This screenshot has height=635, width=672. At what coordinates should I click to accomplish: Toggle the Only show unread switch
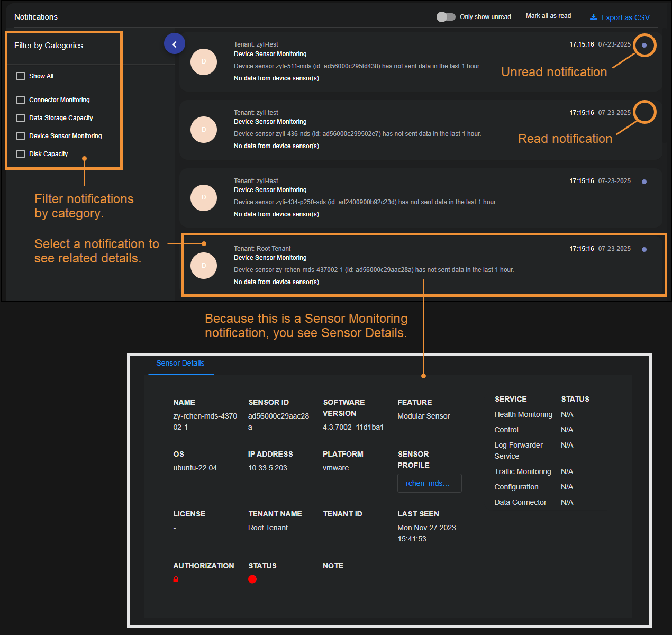point(446,17)
